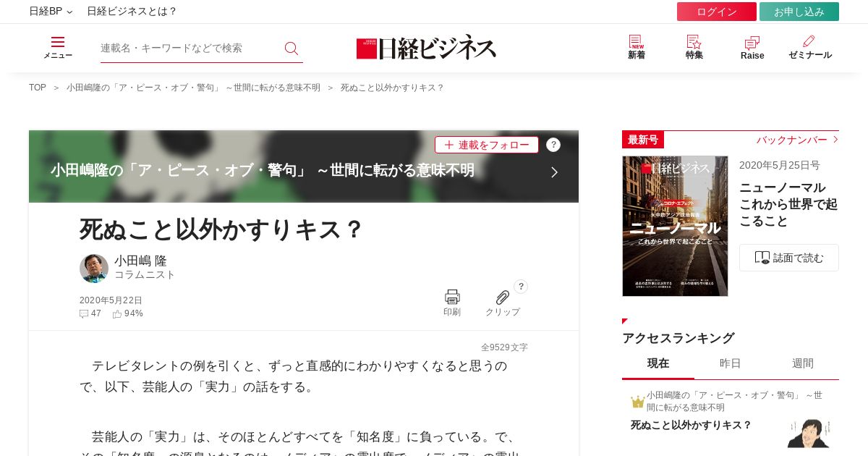The image size is (868, 456).
Task: Click the series name breadcrumb link
Action: pos(193,88)
